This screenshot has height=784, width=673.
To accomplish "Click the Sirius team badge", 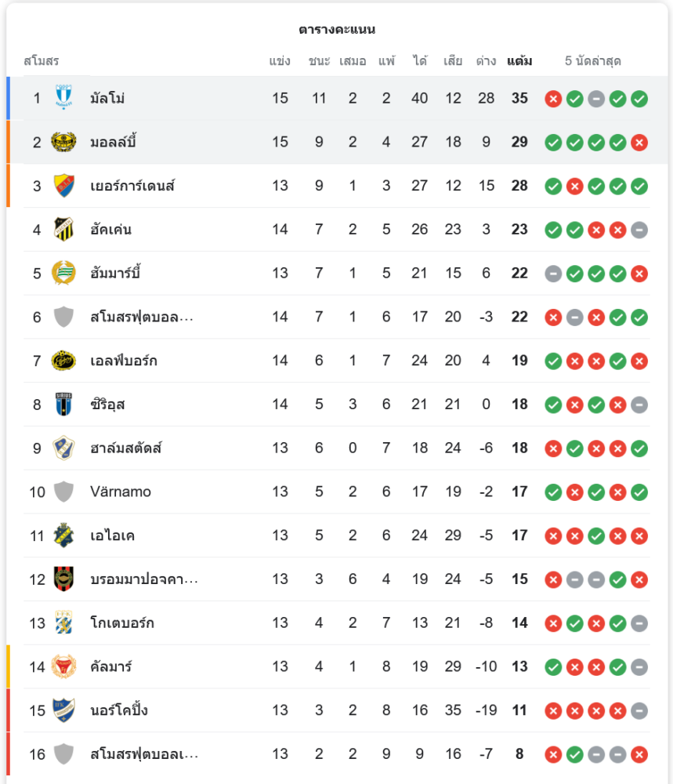I will tap(63, 405).
